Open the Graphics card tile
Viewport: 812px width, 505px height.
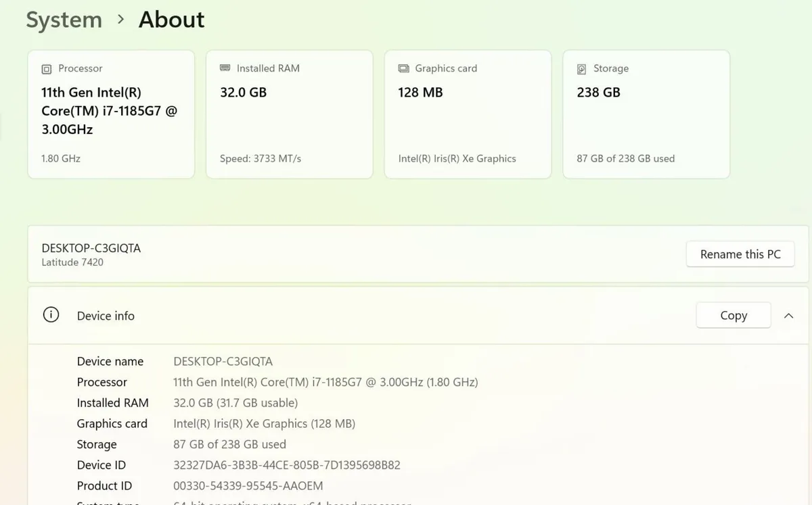point(468,114)
